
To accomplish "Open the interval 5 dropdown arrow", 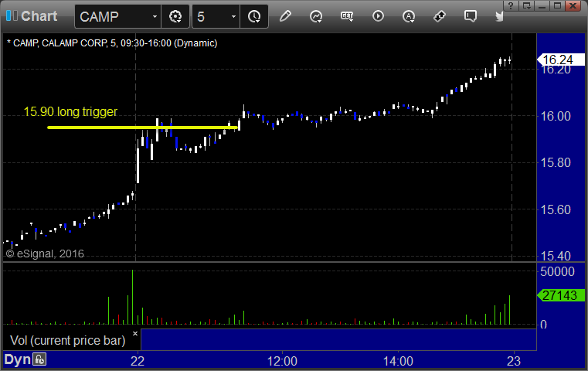I will point(233,16).
